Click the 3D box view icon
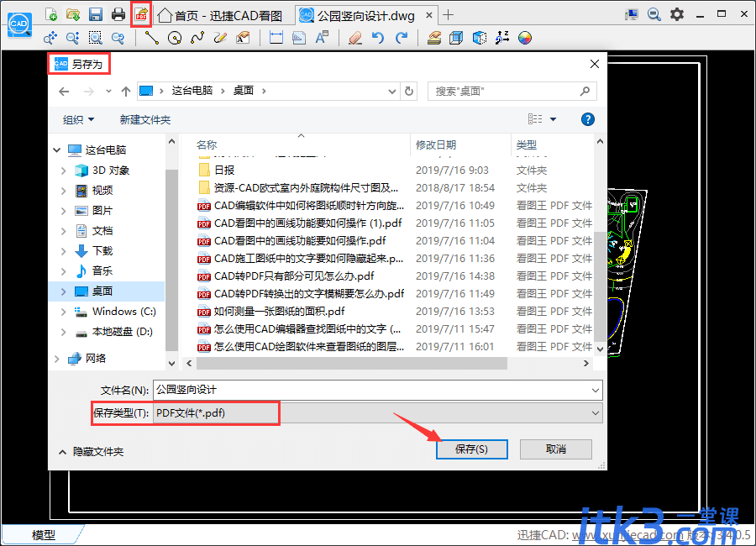This screenshot has height=546, width=756. (456, 38)
